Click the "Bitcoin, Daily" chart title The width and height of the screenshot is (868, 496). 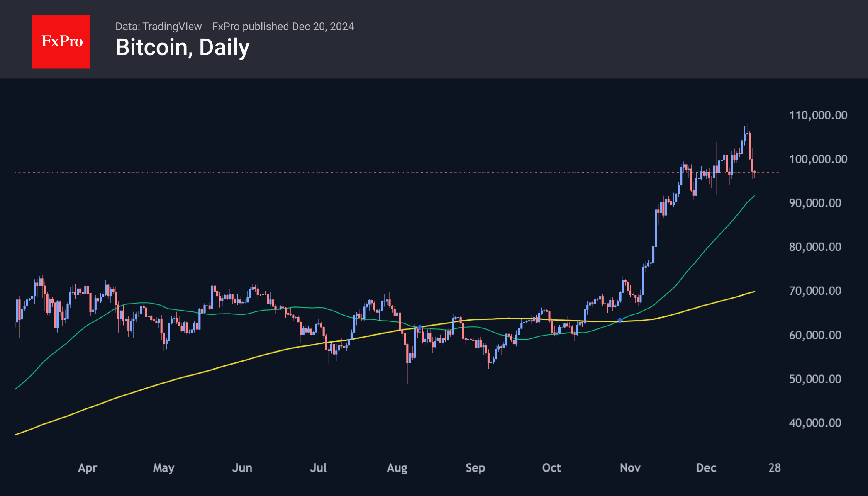pyautogui.click(x=183, y=47)
